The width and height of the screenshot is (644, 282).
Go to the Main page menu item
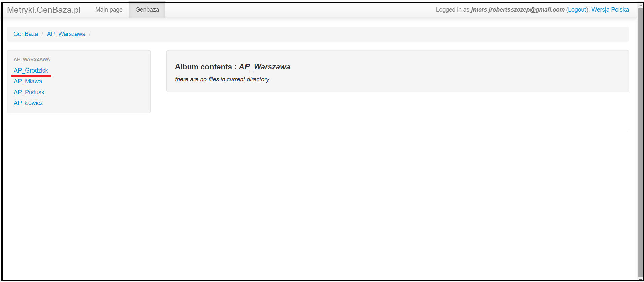pyautogui.click(x=109, y=10)
